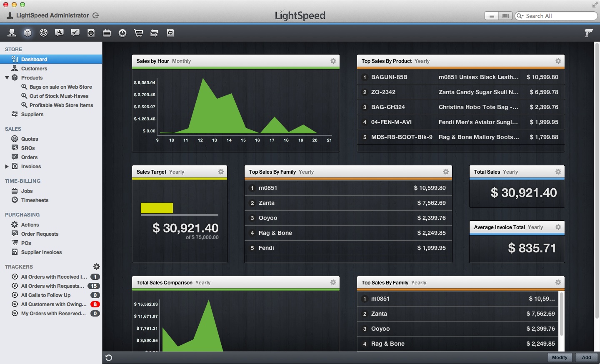This screenshot has height=364, width=600.
Task: Open Invoices via the dollar document toolbar icon
Action: click(91, 33)
